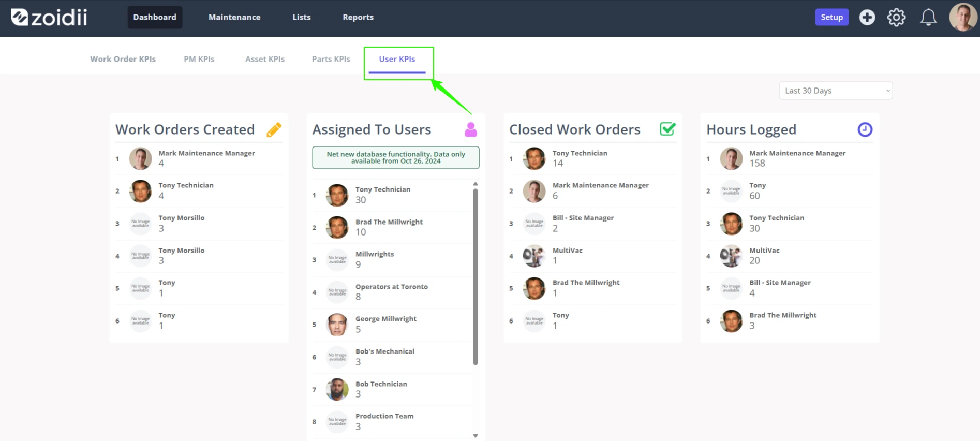Click the Setup button
980x441 pixels.
click(x=831, y=17)
